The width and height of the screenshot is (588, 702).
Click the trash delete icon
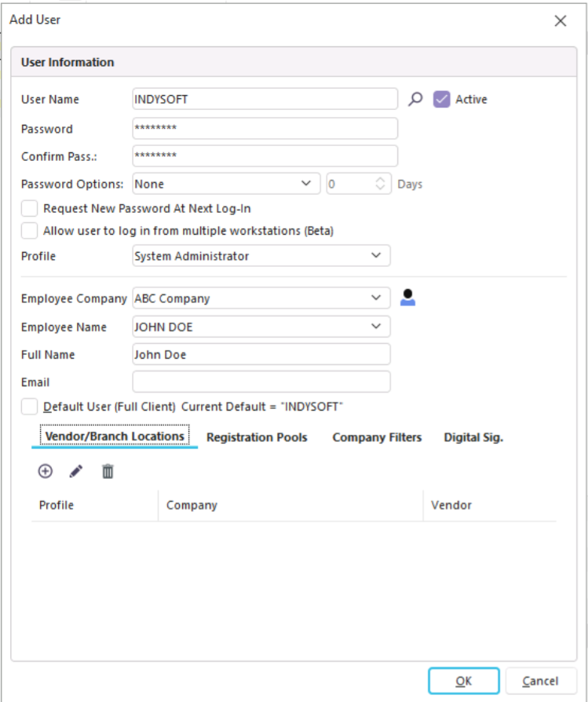[108, 471]
